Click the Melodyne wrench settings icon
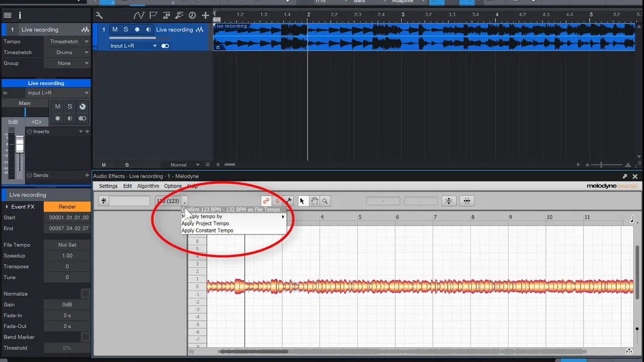The height and width of the screenshot is (362, 644). [288, 201]
